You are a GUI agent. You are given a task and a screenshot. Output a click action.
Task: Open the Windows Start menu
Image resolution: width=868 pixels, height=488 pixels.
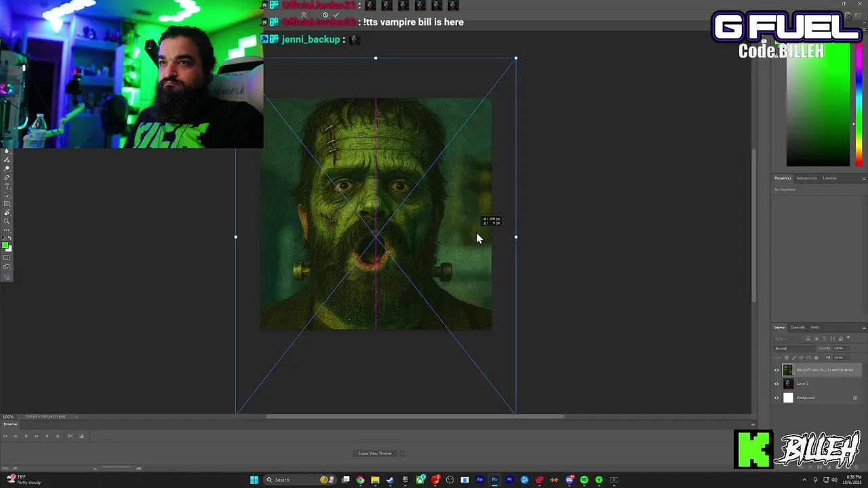click(x=254, y=480)
